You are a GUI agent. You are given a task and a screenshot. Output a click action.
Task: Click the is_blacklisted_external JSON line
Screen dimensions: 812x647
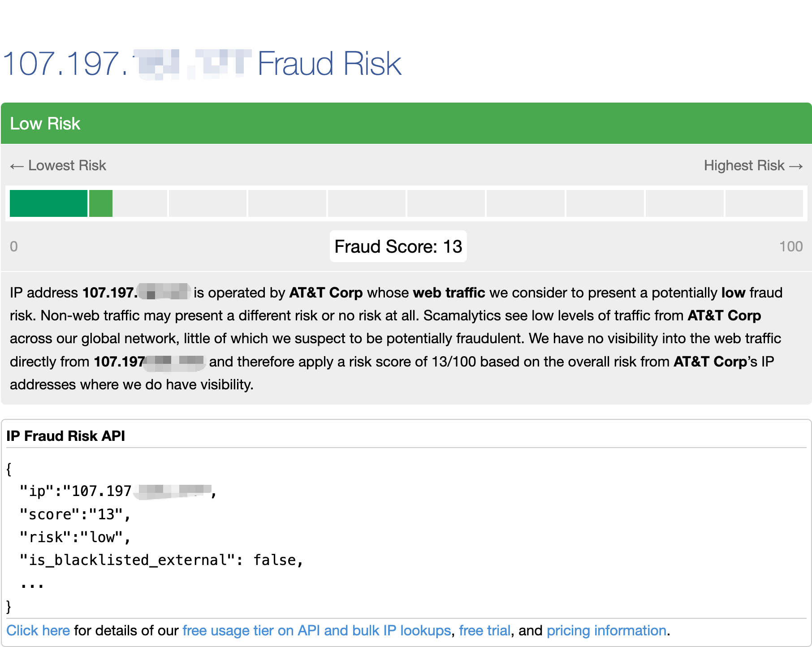click(x=161, y=560)
